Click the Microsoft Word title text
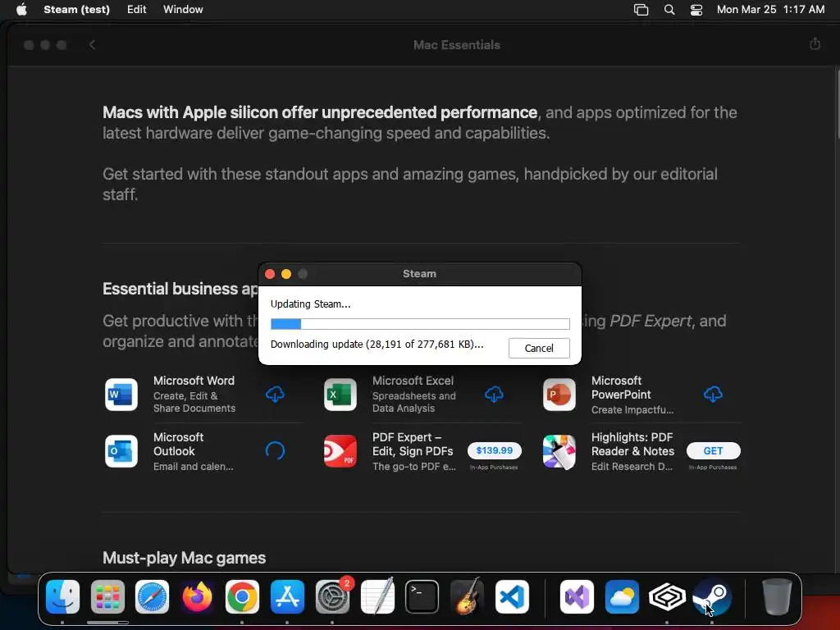 coord(194,381)
